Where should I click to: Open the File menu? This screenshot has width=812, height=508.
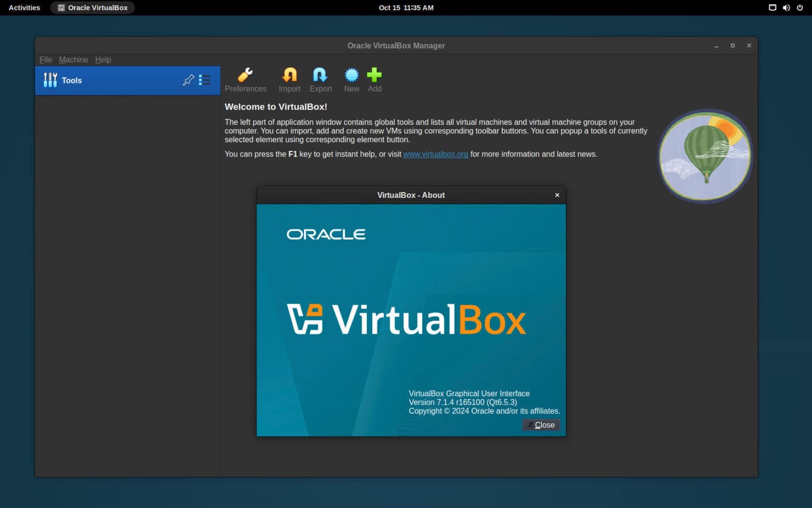(45, 60)
